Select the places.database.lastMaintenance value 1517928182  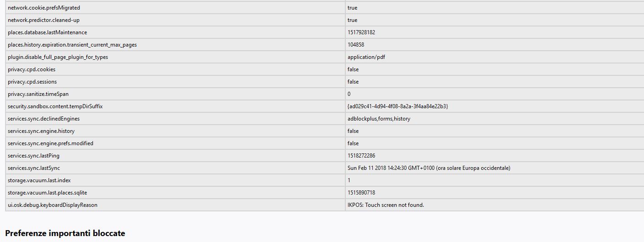click(x=361, y=32)
